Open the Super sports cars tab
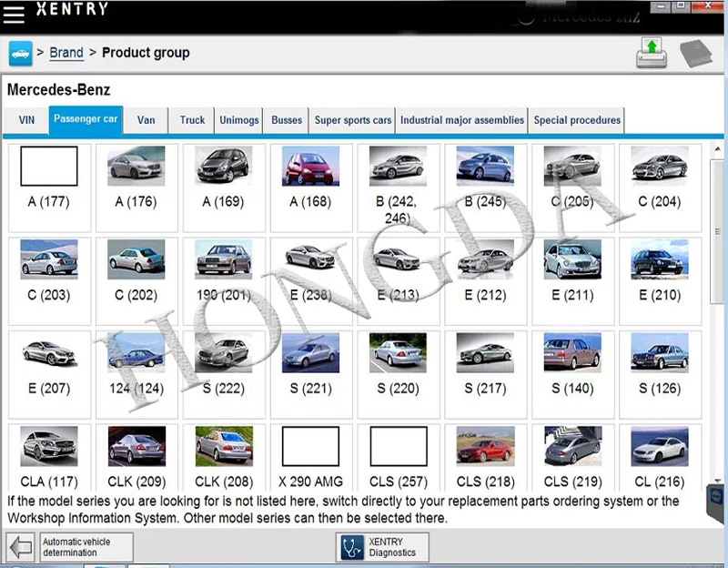The height and width of the screenshot is (568, 728). (353, 120)
